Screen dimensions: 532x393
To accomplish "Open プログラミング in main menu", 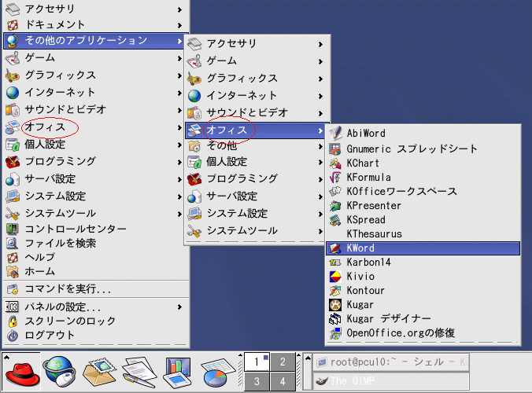I will (94, 162).
